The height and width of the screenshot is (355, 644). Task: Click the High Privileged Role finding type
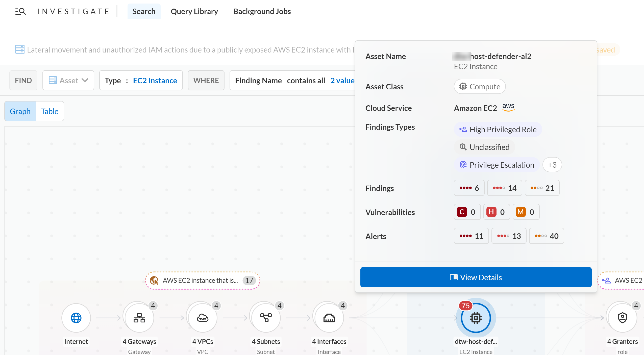498,130
